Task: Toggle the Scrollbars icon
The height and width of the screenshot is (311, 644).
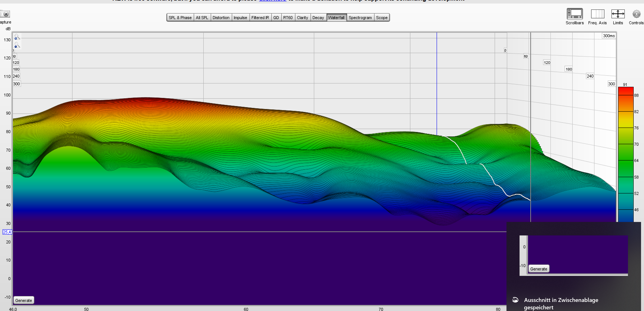Action: click(574, 14)
